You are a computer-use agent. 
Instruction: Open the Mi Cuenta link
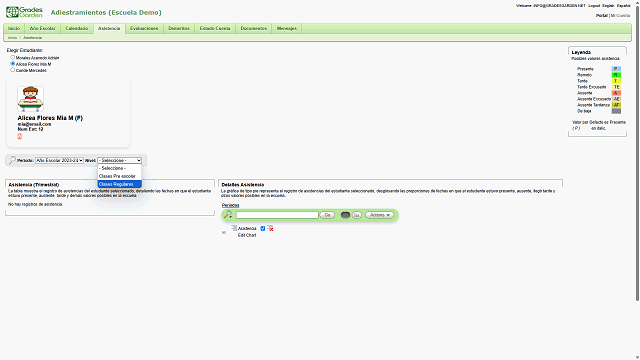620,16
